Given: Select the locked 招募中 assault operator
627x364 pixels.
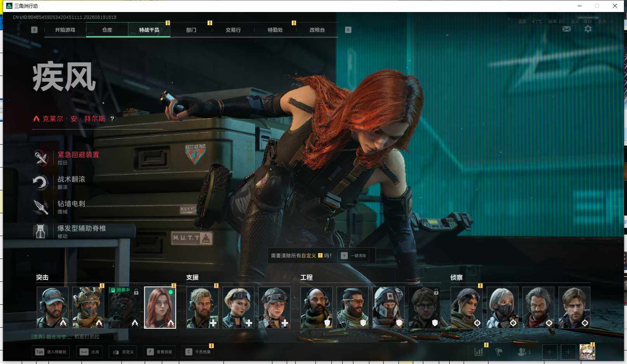Looking at the screenshot, I should click(124, 308).
